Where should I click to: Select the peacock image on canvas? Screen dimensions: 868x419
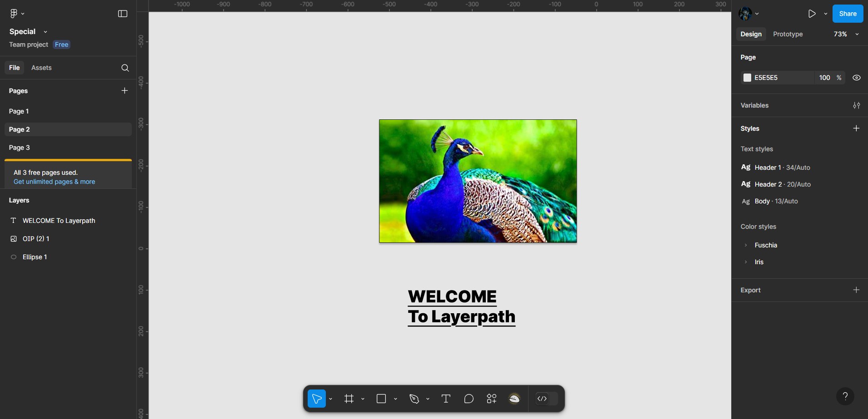478,181
